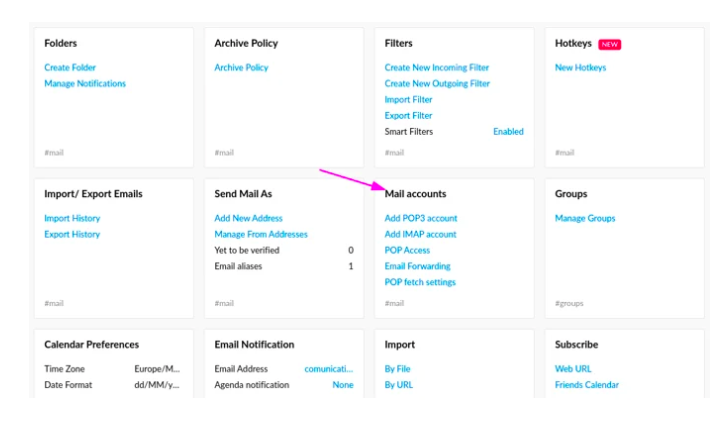This screenshot has height=425, width=725.
Task: Open Friends Calendar subscribe link
Action: (x=587, y=385)
